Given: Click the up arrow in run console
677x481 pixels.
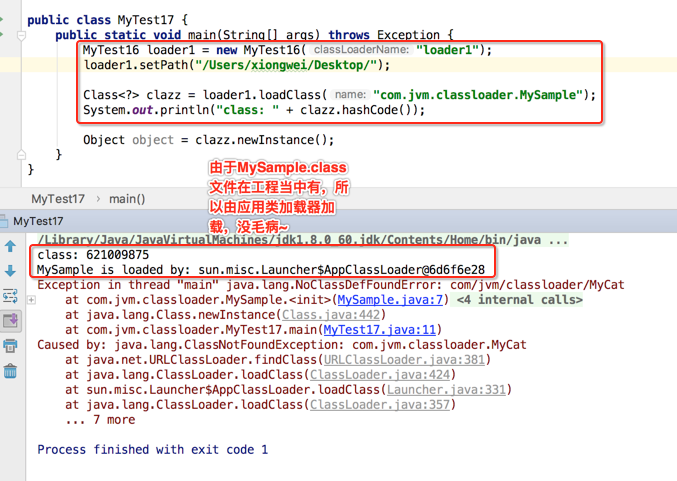Looking at the screenshot, I should pyautogui.click(x=10, y=247).
